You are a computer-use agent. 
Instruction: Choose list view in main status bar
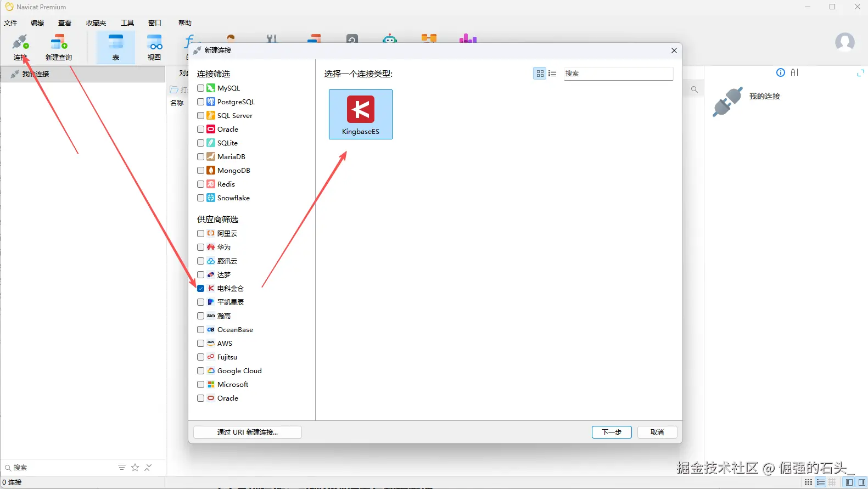pyautogui.click(x=821, y=482)
